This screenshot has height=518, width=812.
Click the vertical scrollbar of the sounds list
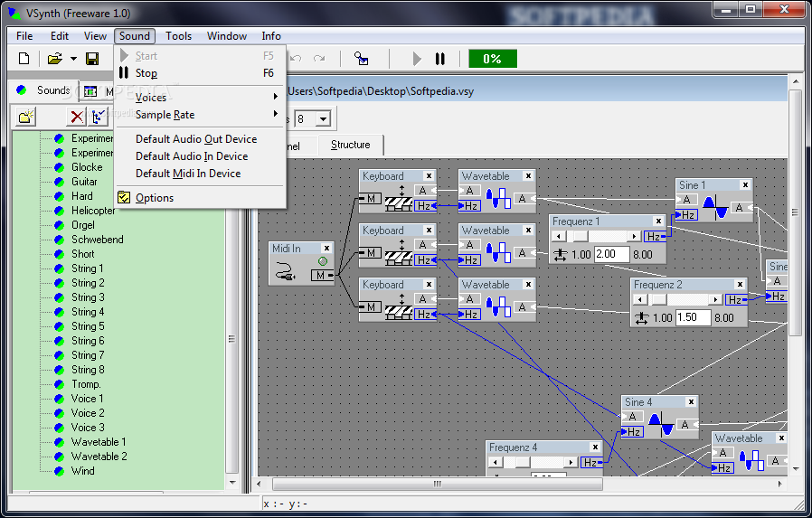231,339
